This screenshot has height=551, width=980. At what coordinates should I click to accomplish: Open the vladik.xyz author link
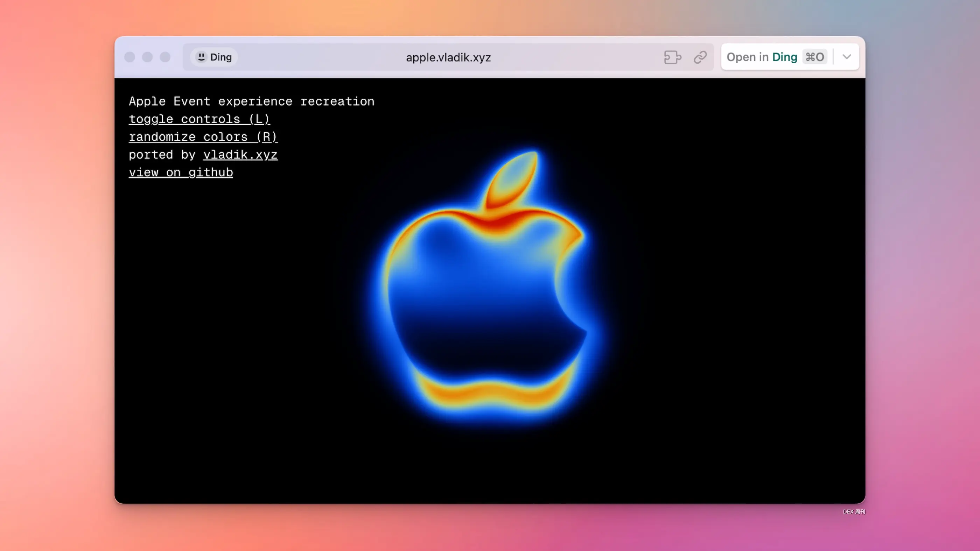tap(240, 155)
